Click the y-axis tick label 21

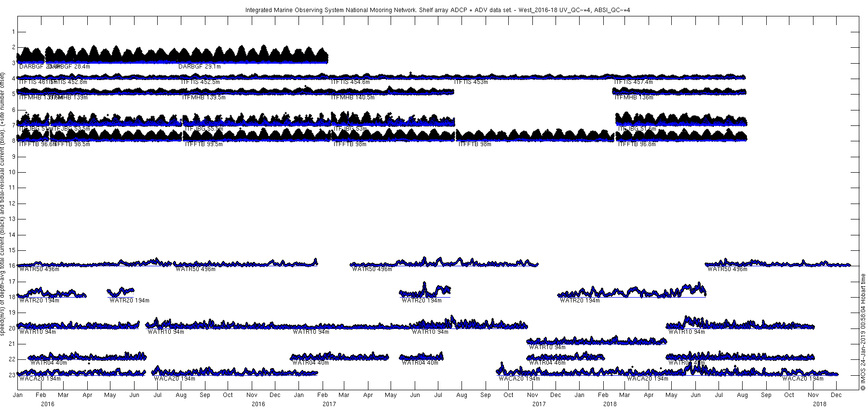point(12,344)
